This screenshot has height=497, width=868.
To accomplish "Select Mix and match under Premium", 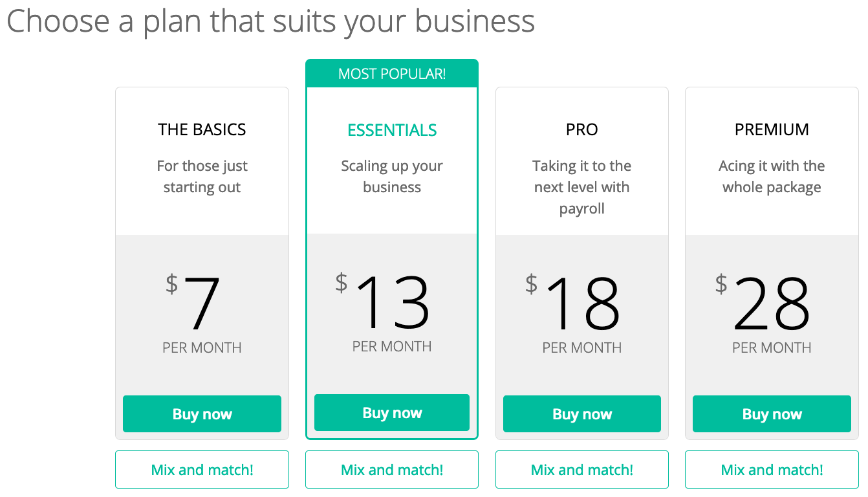I will (772, 469).
